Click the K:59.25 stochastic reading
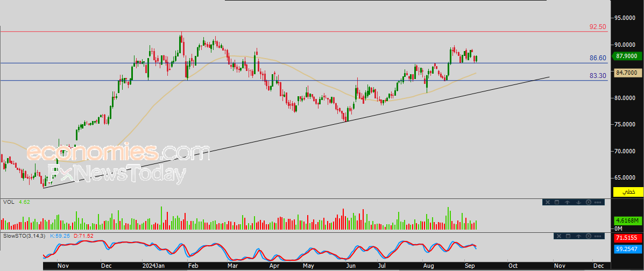This screenshot has height=271, width=644. click(x=61, y=236)
